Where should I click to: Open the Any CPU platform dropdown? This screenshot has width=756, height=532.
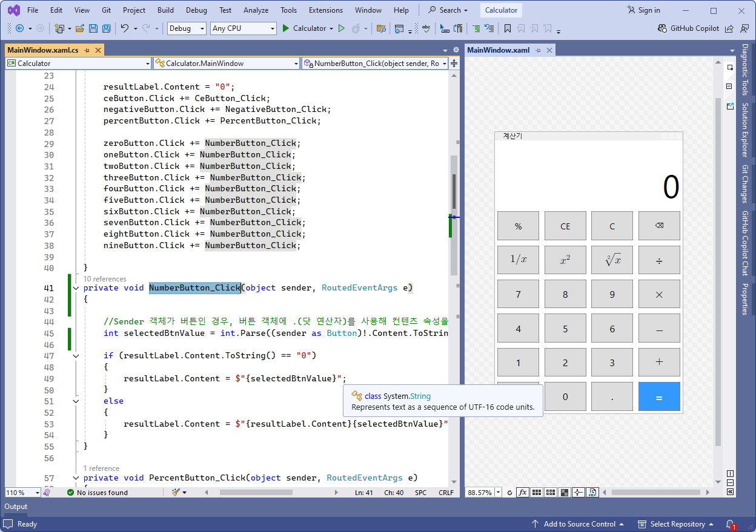243,28
